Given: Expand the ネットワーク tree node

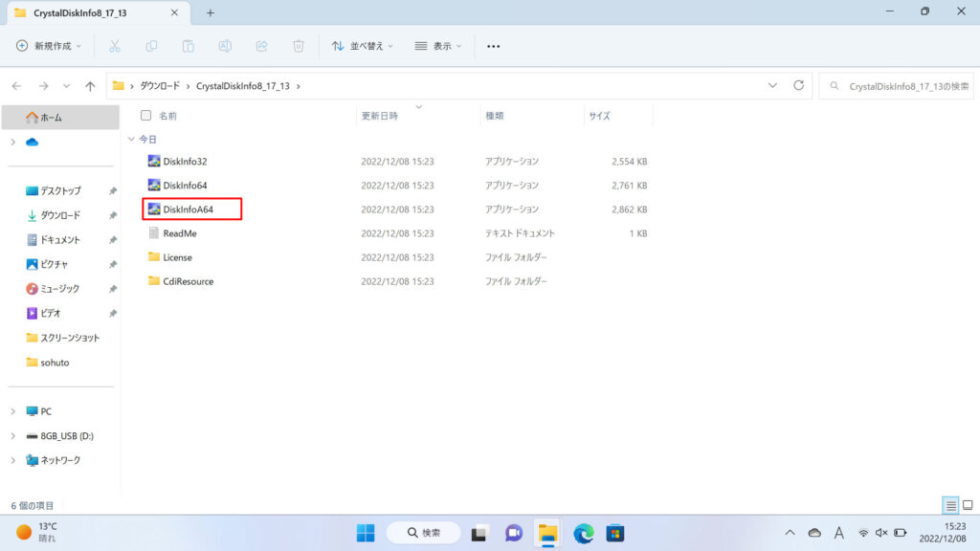Looking at the screenshot, I should click(13, 460).
